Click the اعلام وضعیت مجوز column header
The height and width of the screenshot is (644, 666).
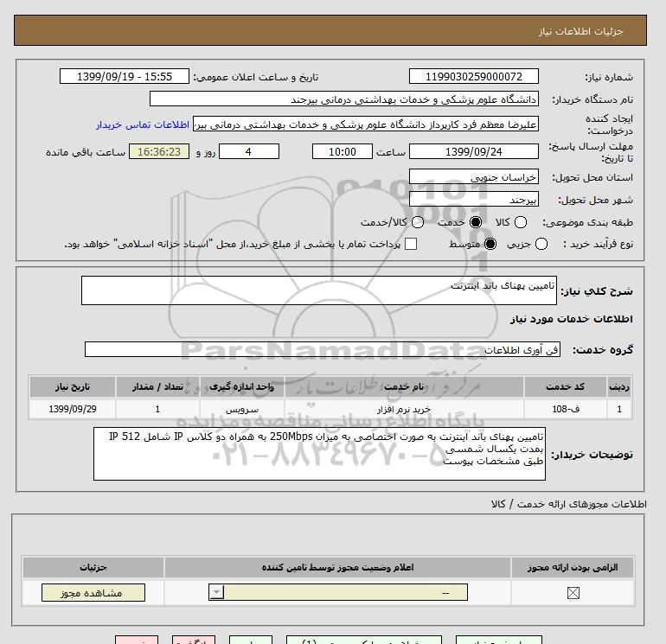337,568
